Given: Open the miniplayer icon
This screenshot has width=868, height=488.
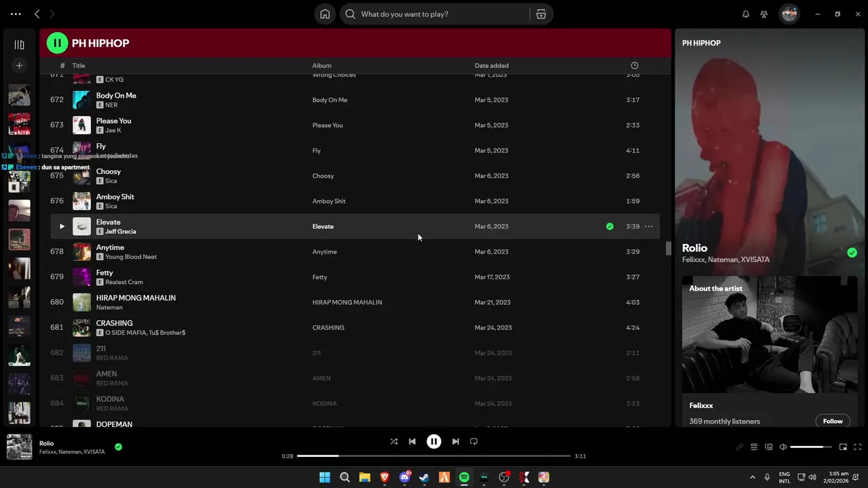Looking at the screenshot, I should click(x=844, y=447).
